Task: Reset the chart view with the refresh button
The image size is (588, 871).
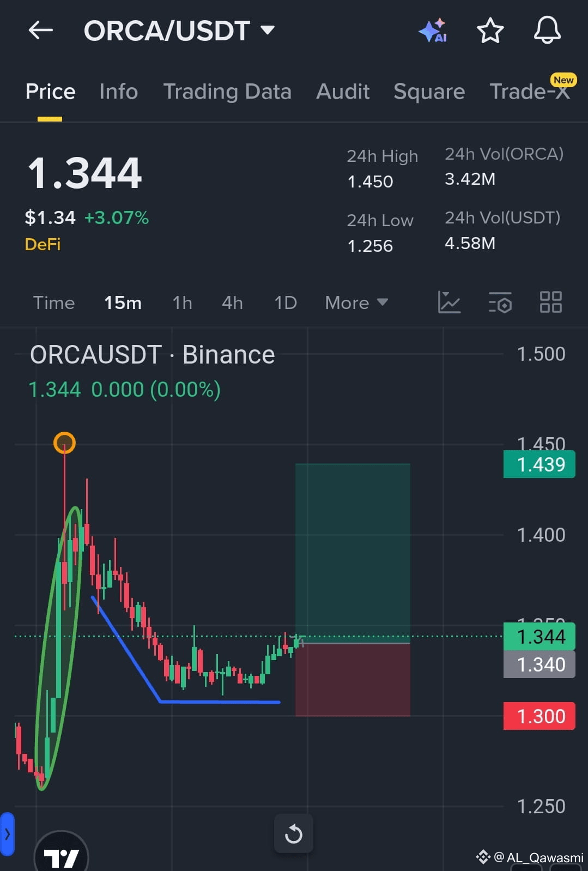Action: [x=294, y=833]
